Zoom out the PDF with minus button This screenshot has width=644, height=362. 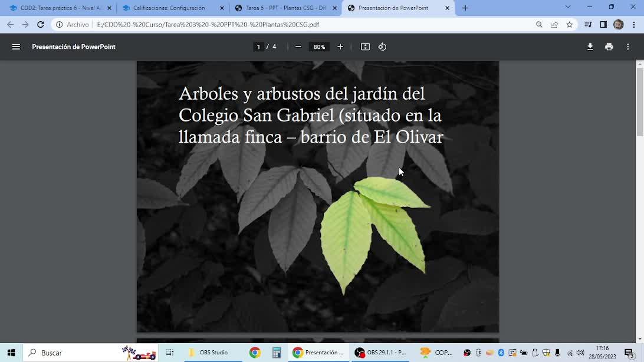click(x=298, y=47)
